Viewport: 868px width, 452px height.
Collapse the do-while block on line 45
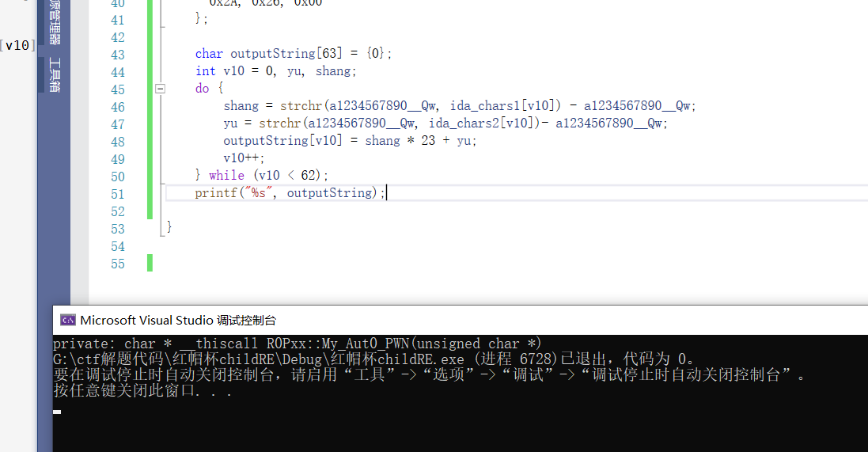160,89
